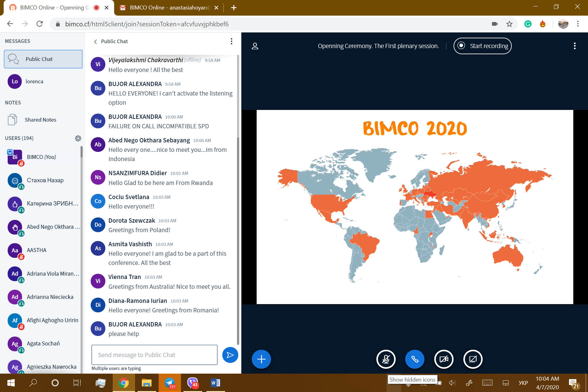
Task: Send the chat message
Action: point(230,355)
